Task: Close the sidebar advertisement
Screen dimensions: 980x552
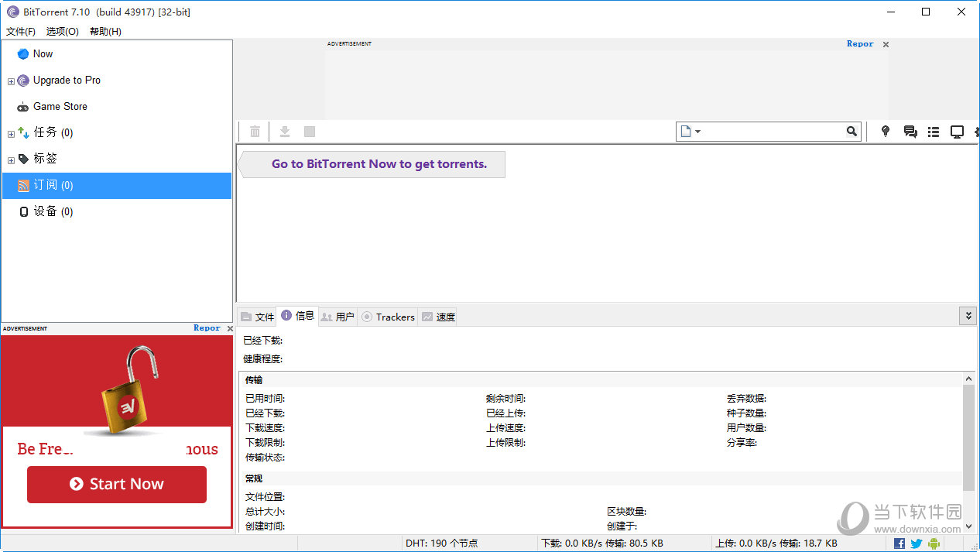Action: pos(230,329)
